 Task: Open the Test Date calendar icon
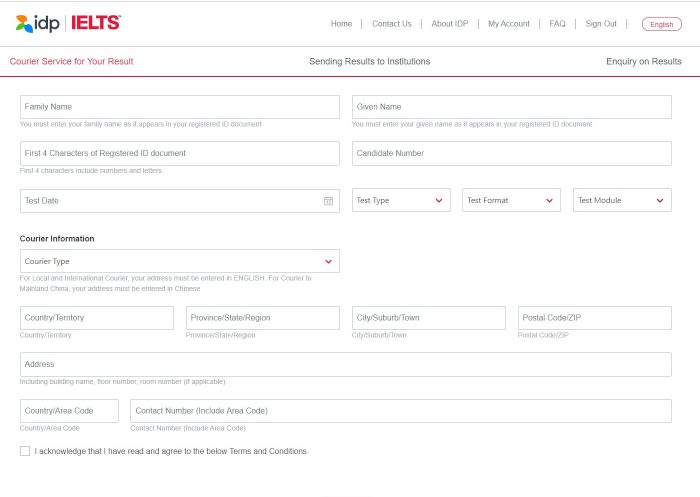point(328,201)
